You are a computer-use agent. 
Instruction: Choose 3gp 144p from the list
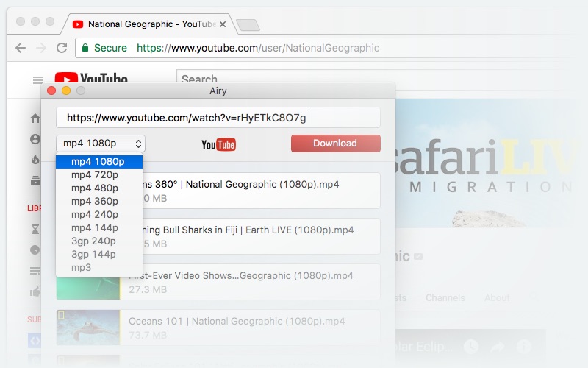pos(99,254)
